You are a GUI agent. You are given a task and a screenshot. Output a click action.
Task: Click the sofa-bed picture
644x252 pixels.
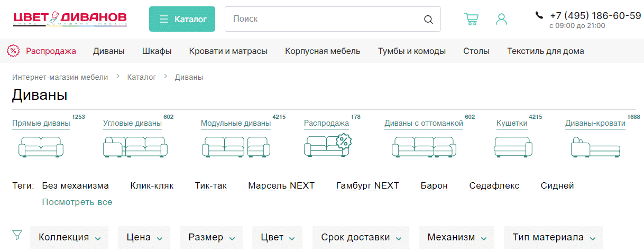[595, 147]
